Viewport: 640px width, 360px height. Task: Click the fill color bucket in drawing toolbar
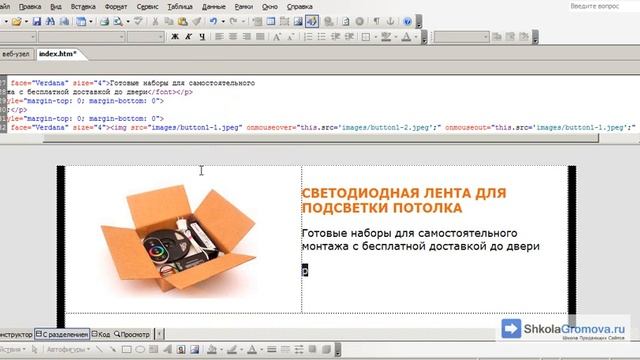coord(212,350)
